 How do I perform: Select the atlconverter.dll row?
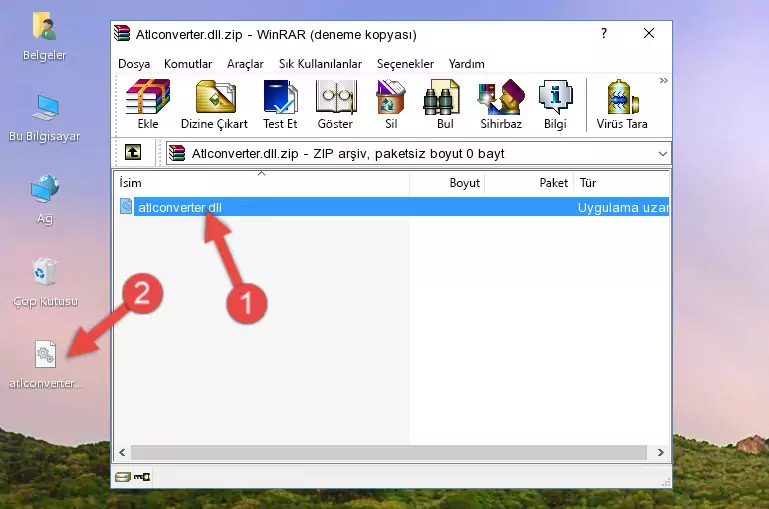click(x=394, y=207)
